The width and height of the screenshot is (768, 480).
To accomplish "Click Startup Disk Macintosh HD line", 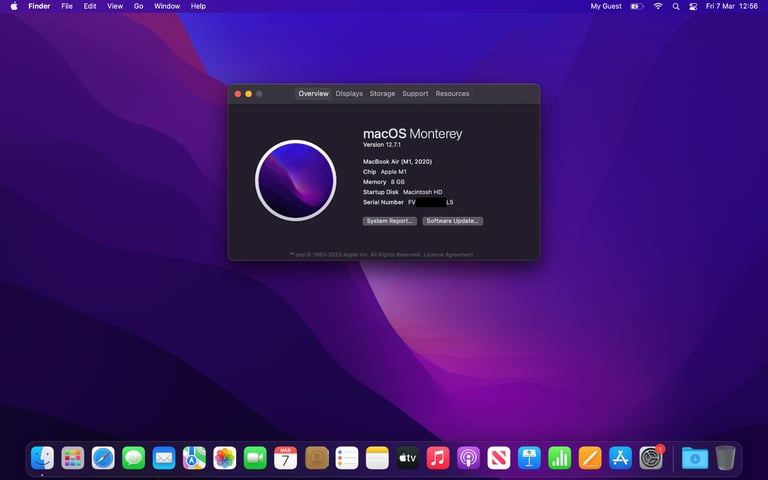I will pos(403,192).
